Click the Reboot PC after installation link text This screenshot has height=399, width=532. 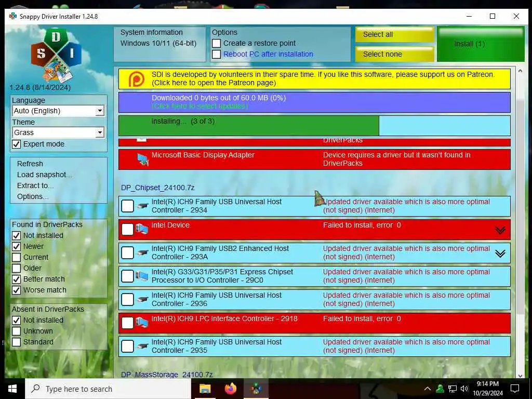(268, 54)
